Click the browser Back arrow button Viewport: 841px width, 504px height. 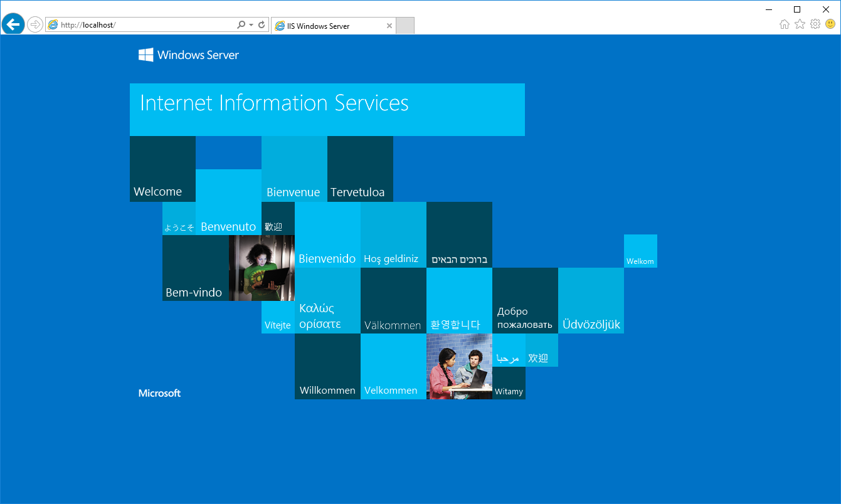[13, 24]
